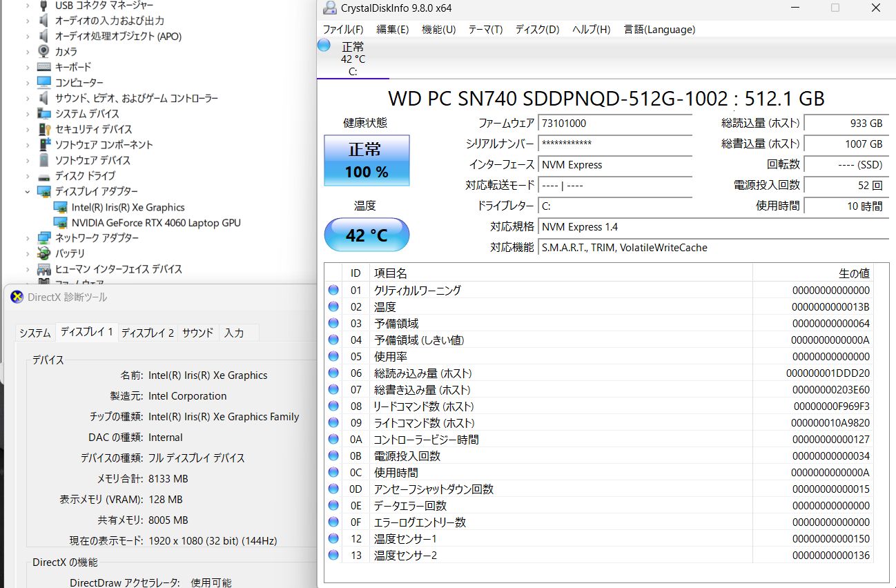Viewport: 896px width, 588px height.
Task: Expand the システム デバイス node
Action: point(28,114)
